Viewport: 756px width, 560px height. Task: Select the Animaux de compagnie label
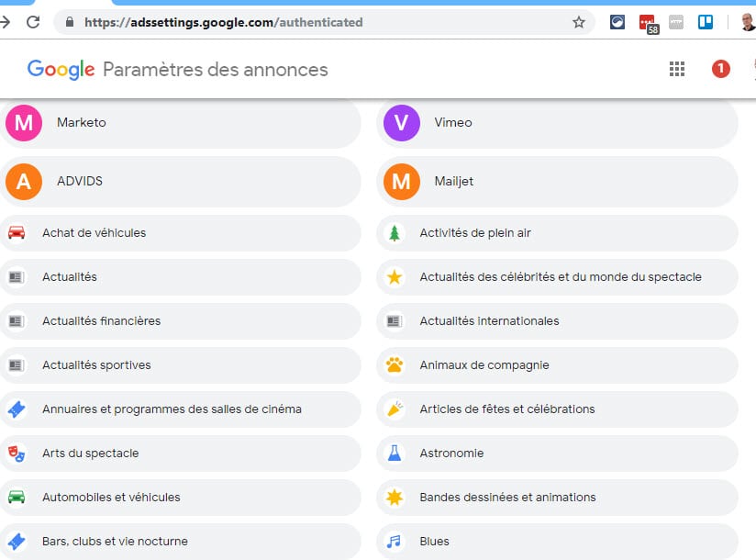[484, 365]
